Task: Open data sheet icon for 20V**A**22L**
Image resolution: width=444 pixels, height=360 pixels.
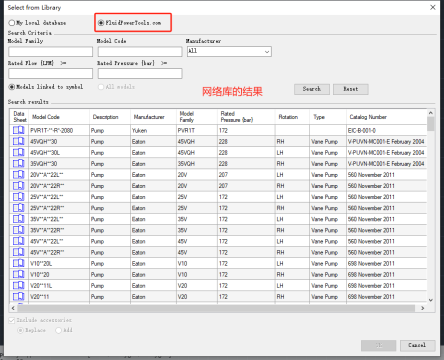Action: (19, 174)
